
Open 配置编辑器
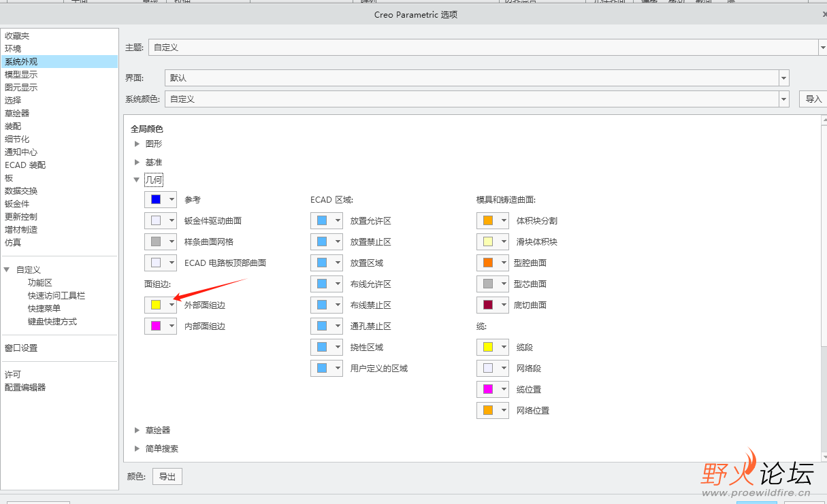[25, 388]
